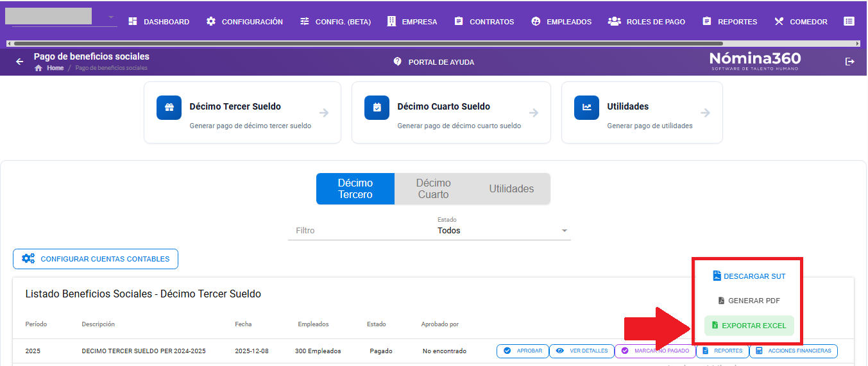This screenshot has width=868, height=366.
Task: Click the Período column header
Action: (x=36, y=324)
